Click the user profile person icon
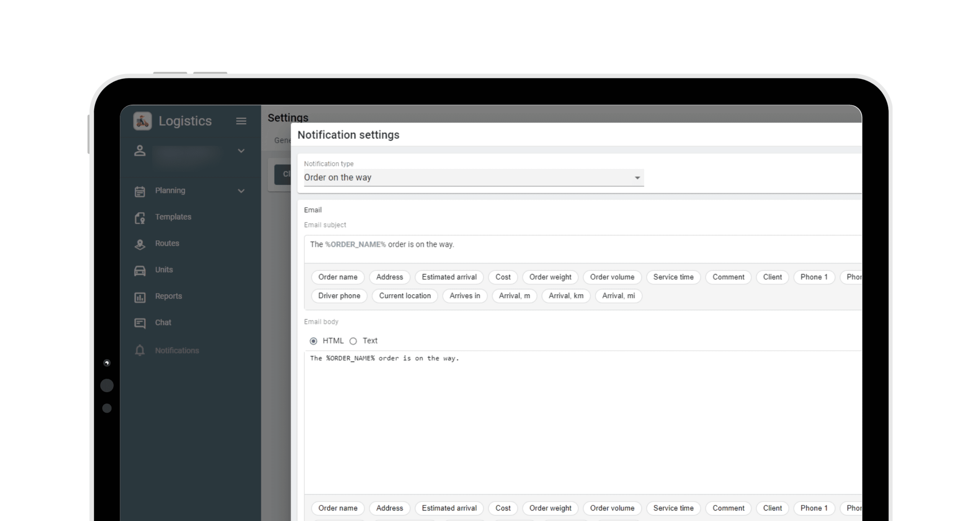This screenshot has width=980, height=521. tap(140, 151)
